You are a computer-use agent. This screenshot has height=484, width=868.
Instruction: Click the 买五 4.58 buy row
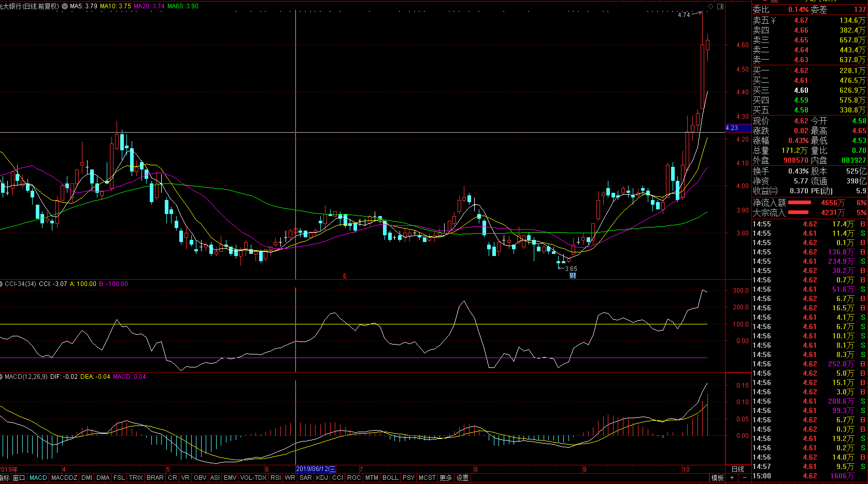(809, 110)
